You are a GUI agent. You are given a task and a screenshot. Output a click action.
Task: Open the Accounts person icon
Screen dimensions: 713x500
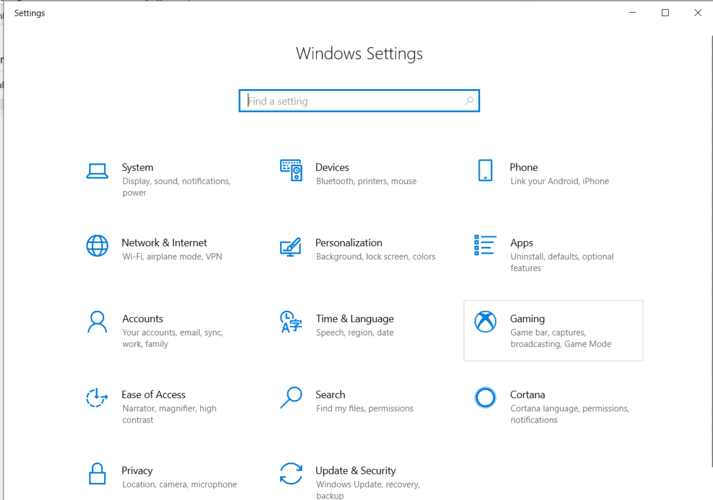coord(97,322)
